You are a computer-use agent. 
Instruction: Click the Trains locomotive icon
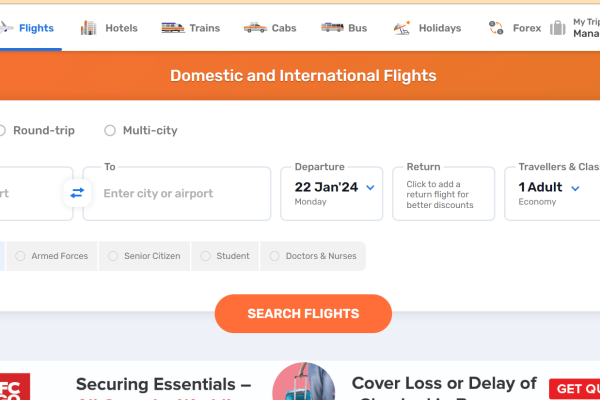(173, 28)
